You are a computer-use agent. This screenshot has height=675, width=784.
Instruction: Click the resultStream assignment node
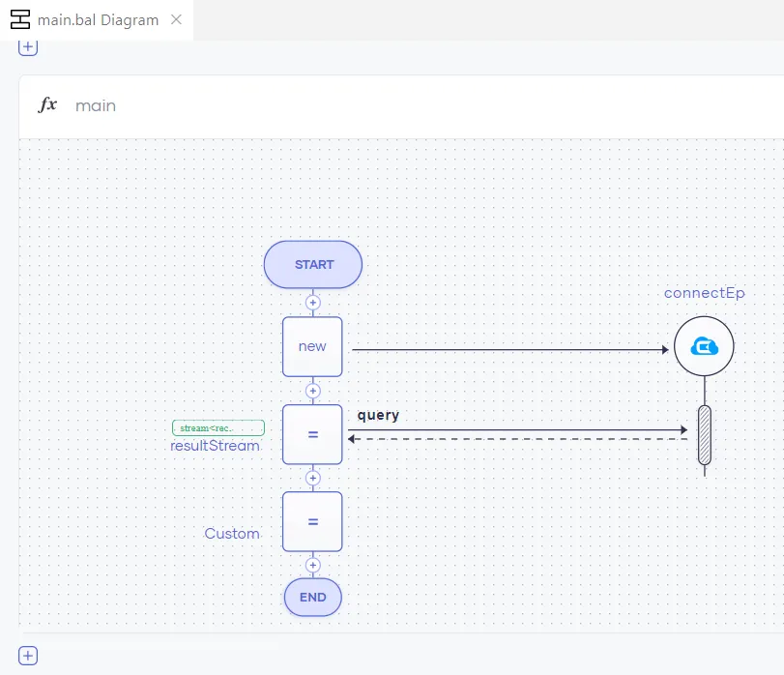(312, 433)
